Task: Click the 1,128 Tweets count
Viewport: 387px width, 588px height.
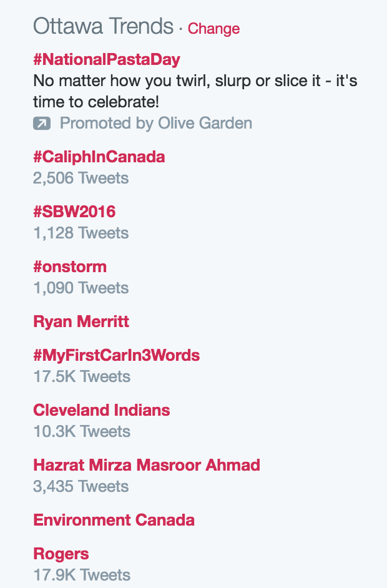Action: [81, 233]
